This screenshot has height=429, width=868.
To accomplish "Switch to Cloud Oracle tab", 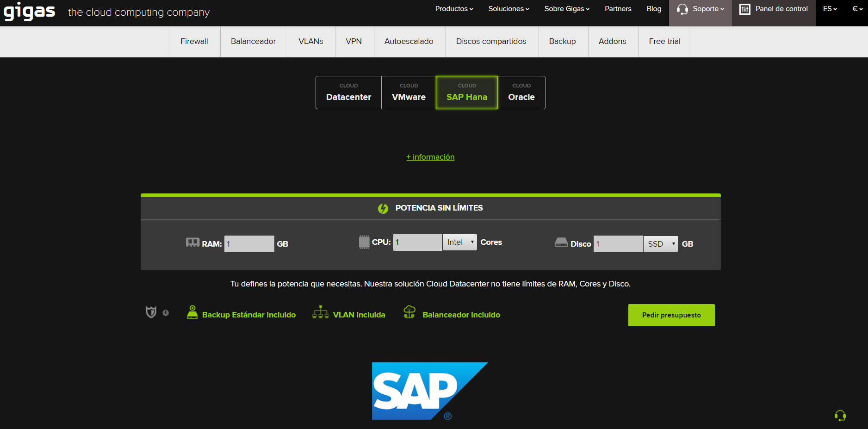I will (x=521, y=93).
